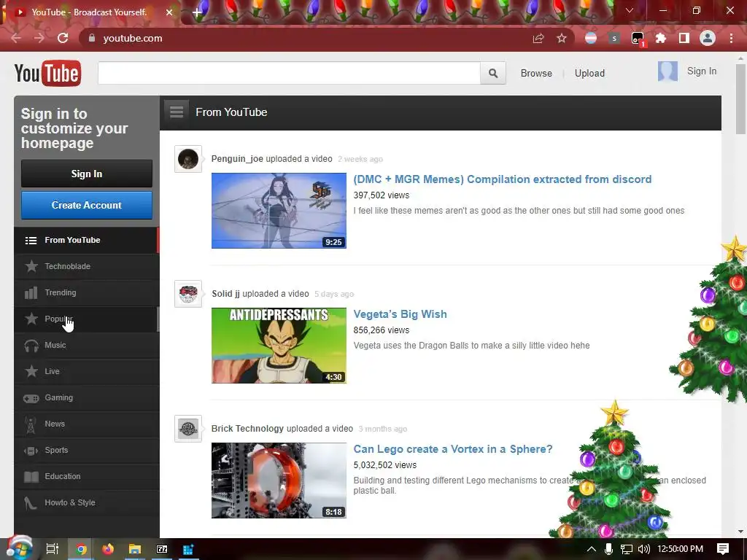Click the address bar youtube.com
The height and width of the screenshot is (560, 747).
305,38
